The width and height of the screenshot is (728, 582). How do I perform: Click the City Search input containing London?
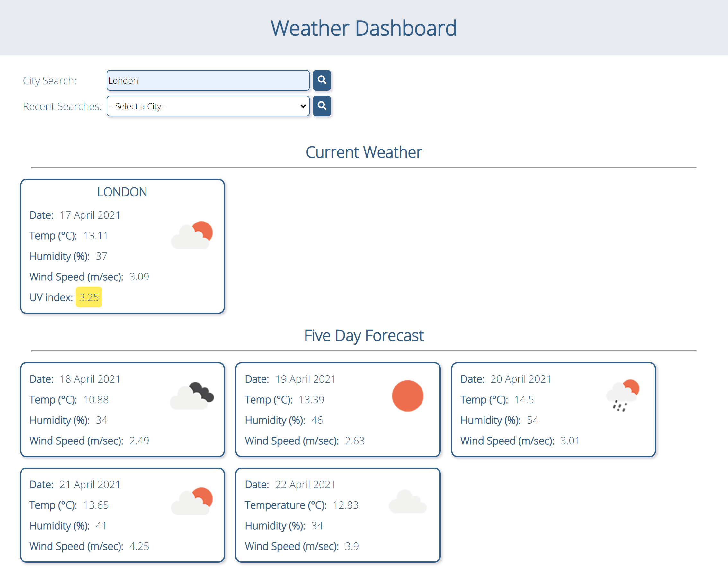(208, 80)
